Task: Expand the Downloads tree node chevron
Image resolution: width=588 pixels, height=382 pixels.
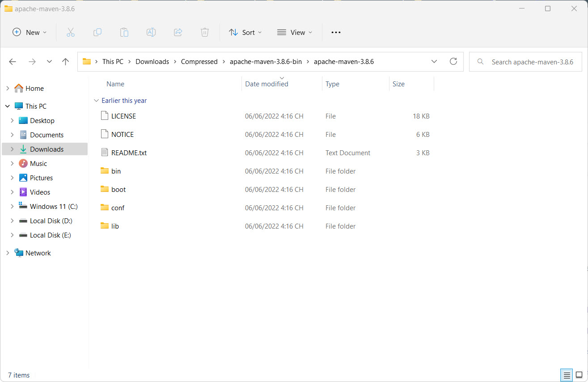Action: coord(12,149)
